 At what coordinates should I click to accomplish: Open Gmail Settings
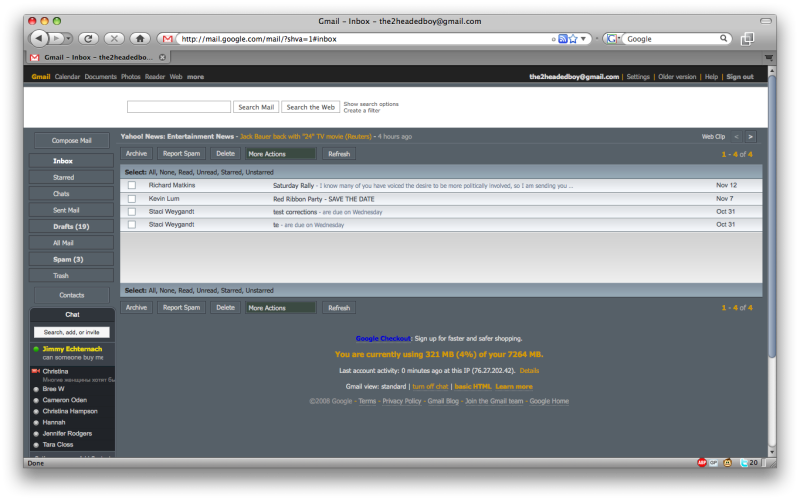point(638,77)
